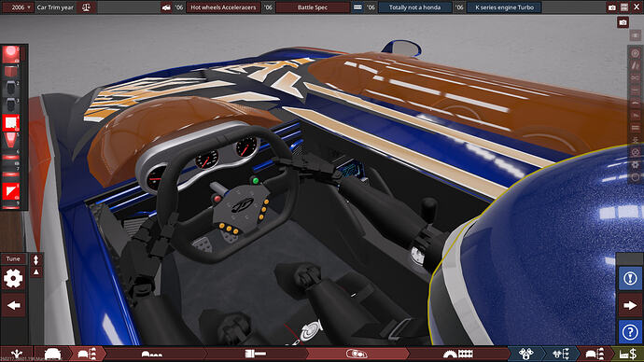Go back with the left arrow button
The width and height of the screenshot is (644, 362).
14,305
